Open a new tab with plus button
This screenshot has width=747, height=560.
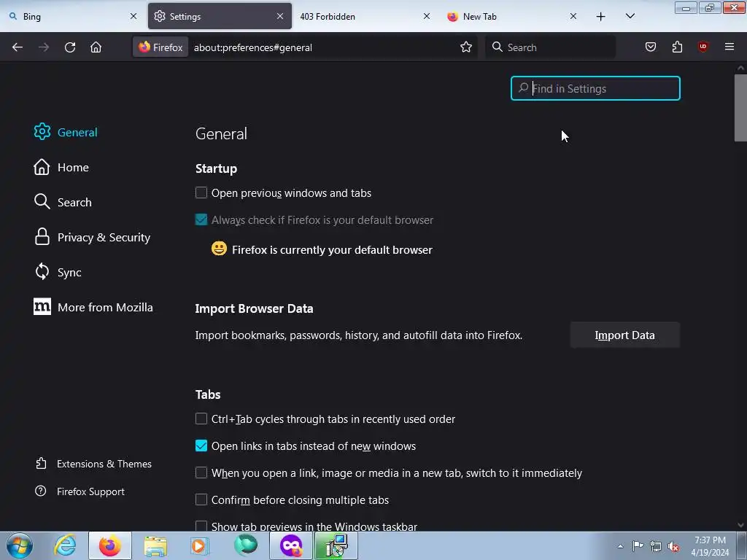point(601,17)
